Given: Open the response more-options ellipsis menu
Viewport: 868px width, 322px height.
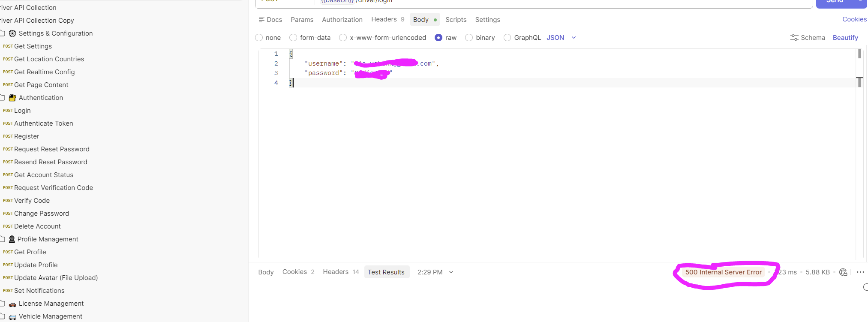Looking at the screenshot, I should point(860,272).
